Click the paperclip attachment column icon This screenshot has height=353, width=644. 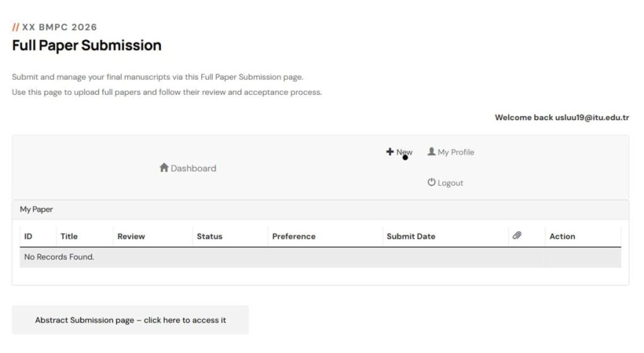coord(517,236)
